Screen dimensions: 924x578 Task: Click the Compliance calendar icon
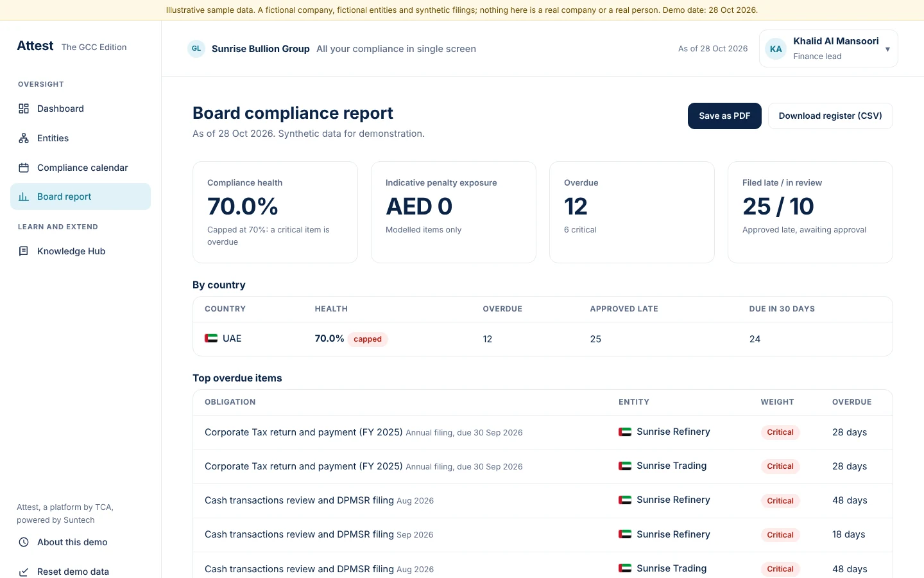tap(24, 168)
